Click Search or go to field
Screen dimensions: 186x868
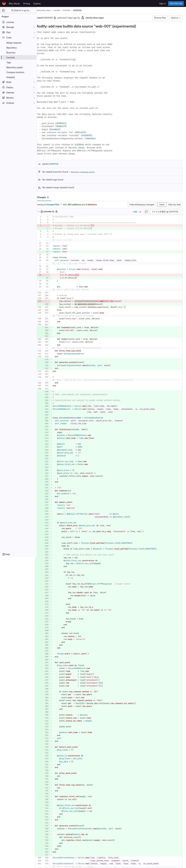[x=21, y=10]
